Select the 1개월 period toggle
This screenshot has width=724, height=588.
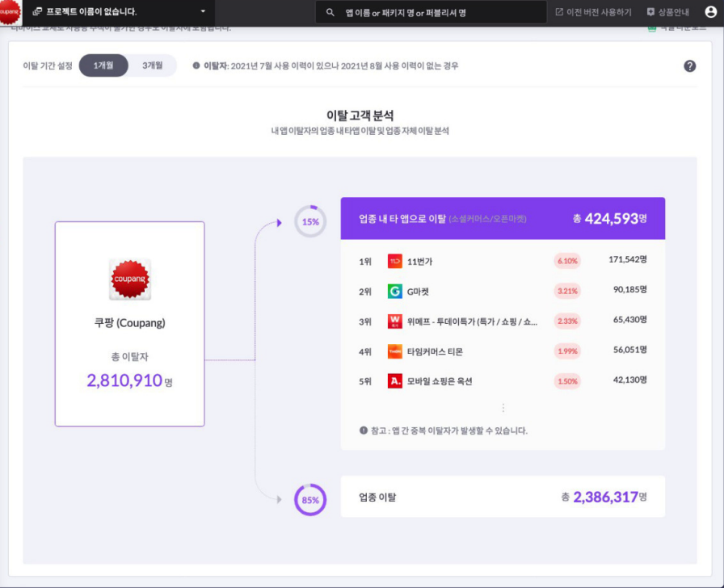(103, 65)
